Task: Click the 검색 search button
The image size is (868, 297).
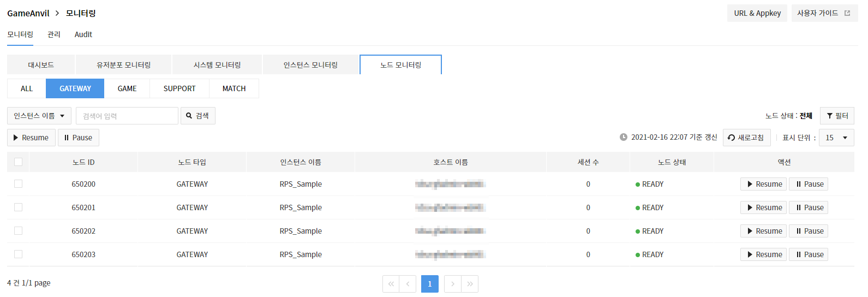Action: pyautogui.click(x=197, y=116)
